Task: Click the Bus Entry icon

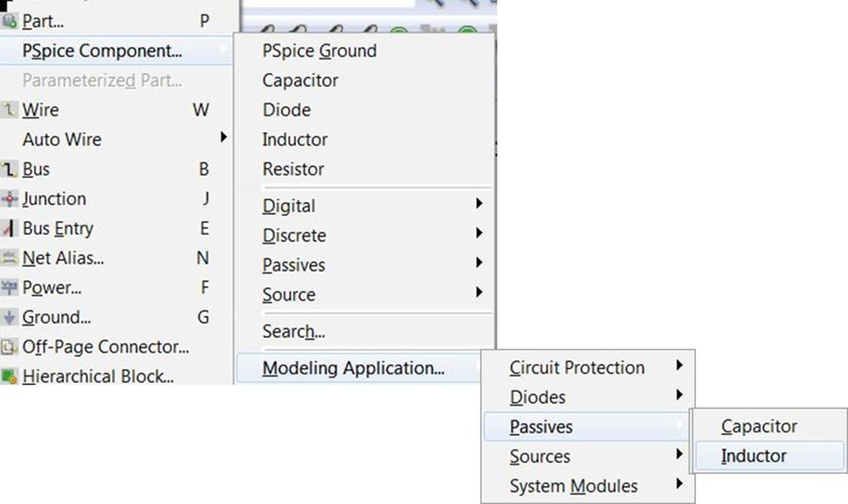Action: [9, 228]
